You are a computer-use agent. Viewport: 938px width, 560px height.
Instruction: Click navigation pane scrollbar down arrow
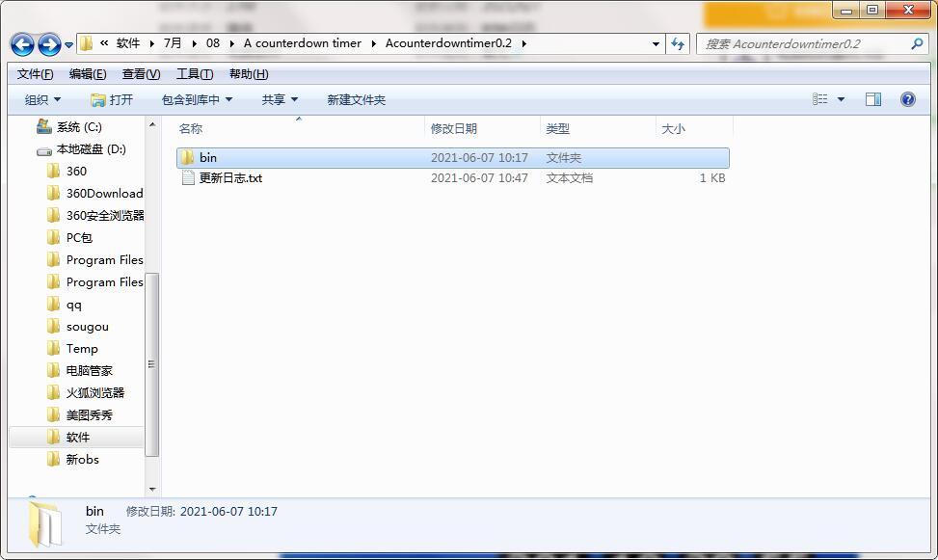152,490
